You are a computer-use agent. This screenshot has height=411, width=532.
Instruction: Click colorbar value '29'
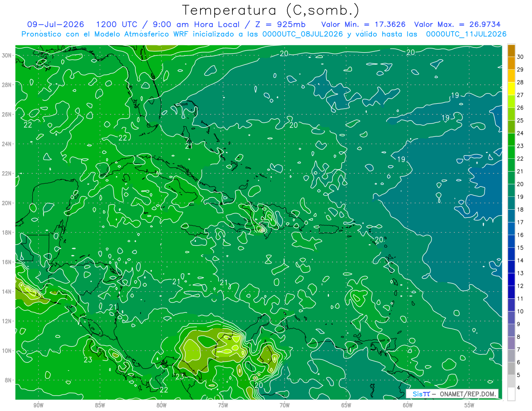(520, 70)
